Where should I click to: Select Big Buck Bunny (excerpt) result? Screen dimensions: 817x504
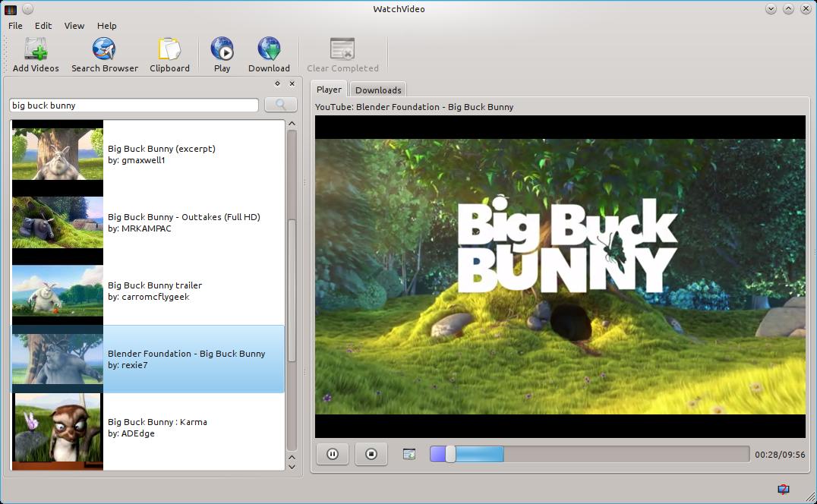147,154
